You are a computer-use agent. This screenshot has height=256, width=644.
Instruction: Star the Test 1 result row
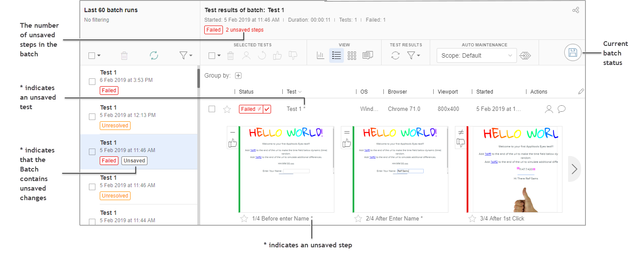click(x=227, y=109)
